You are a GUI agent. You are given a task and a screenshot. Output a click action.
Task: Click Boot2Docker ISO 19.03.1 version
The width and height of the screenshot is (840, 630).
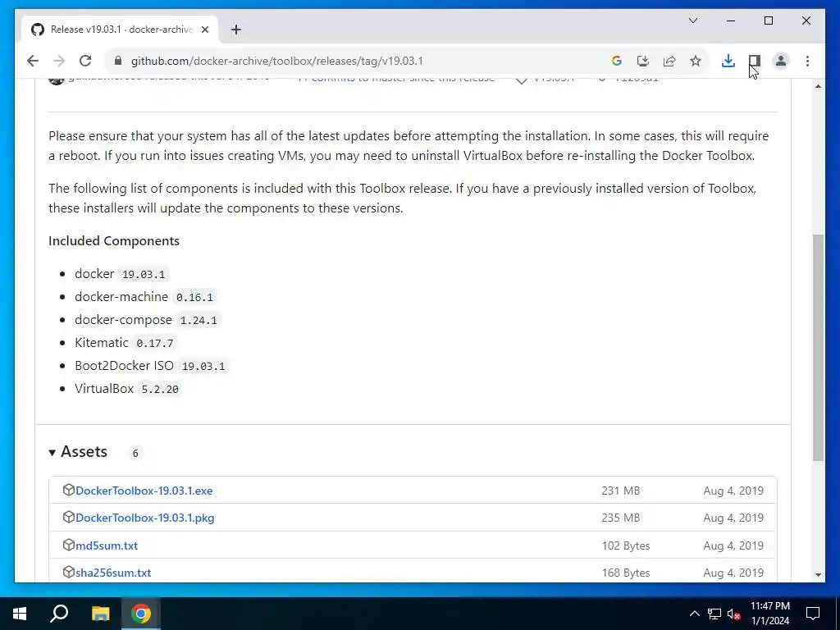(x=203, y=367)
